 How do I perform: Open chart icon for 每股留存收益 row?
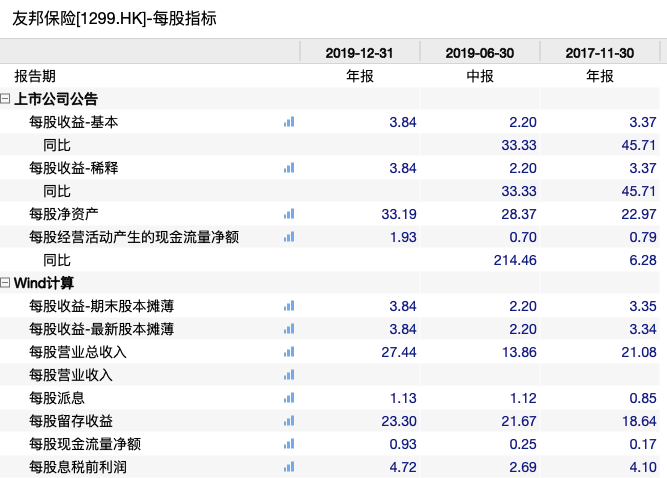tap(289, 421)
